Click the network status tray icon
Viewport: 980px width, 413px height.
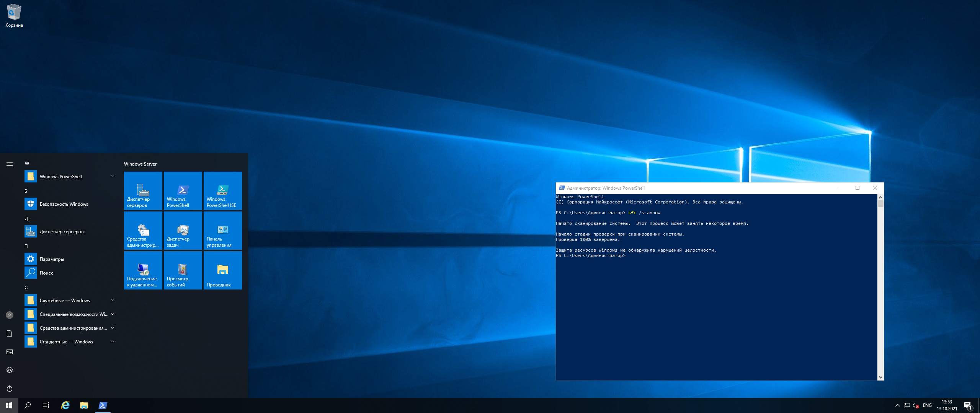tap(906, 405)
